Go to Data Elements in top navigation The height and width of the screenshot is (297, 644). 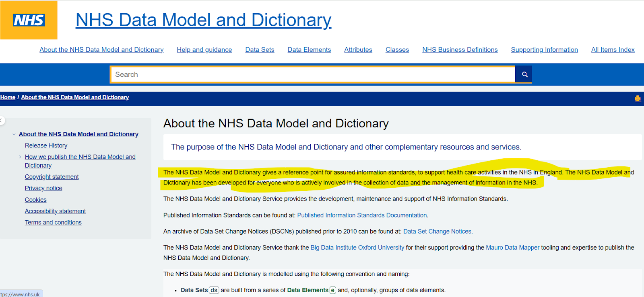[309, 50]
